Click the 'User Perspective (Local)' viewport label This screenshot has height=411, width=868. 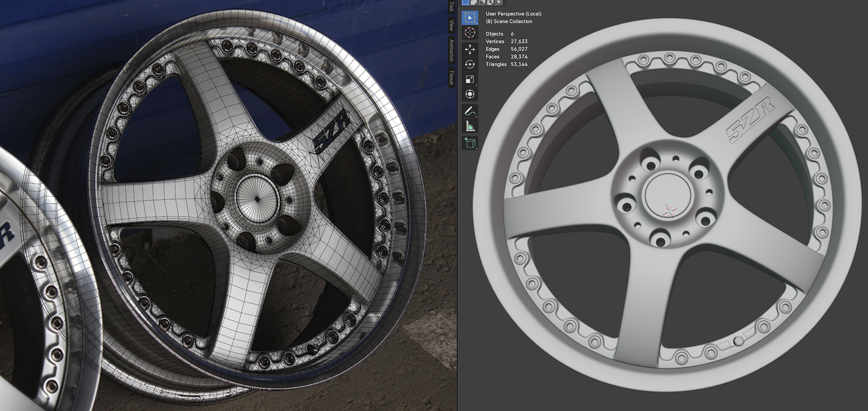(x=514, y=14)
